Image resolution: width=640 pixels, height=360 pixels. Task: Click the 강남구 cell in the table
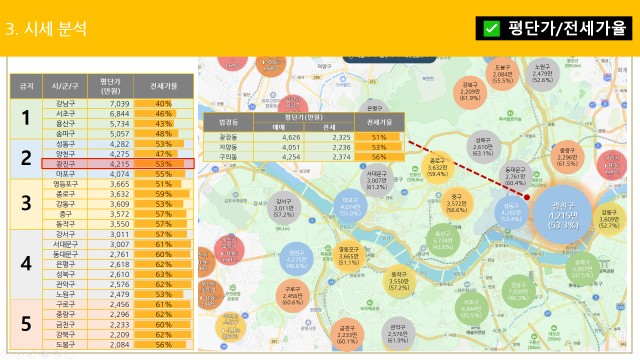pos(65,104)
